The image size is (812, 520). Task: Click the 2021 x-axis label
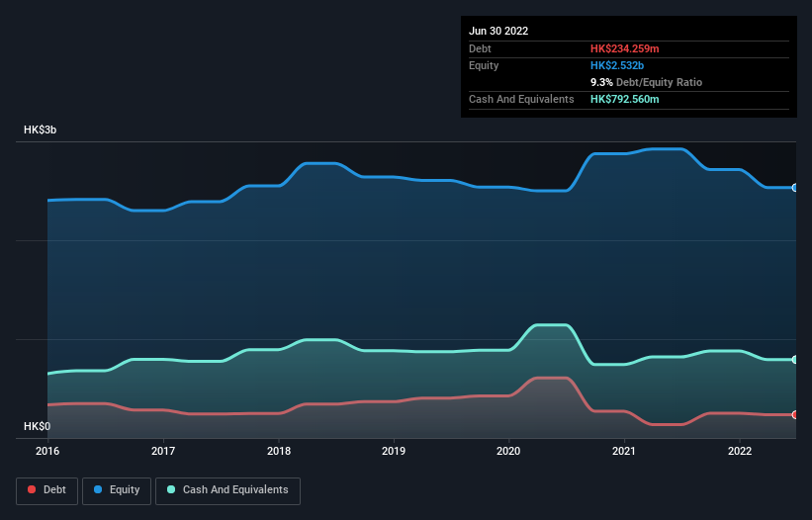624,451
